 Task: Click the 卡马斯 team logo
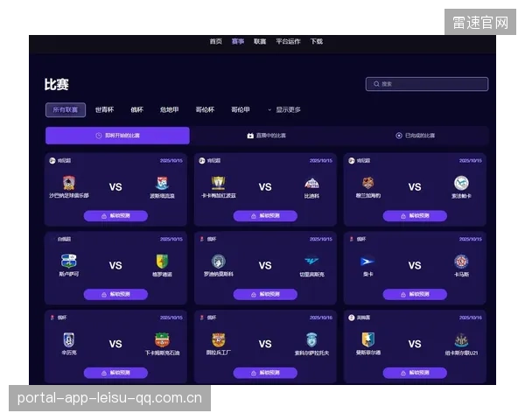click(x=461, y=262)
